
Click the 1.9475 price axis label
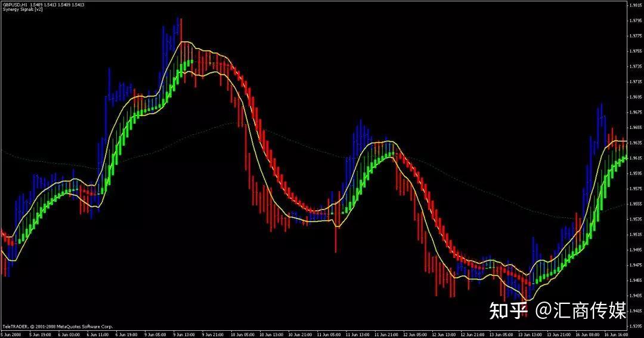[x=635, y=265]
